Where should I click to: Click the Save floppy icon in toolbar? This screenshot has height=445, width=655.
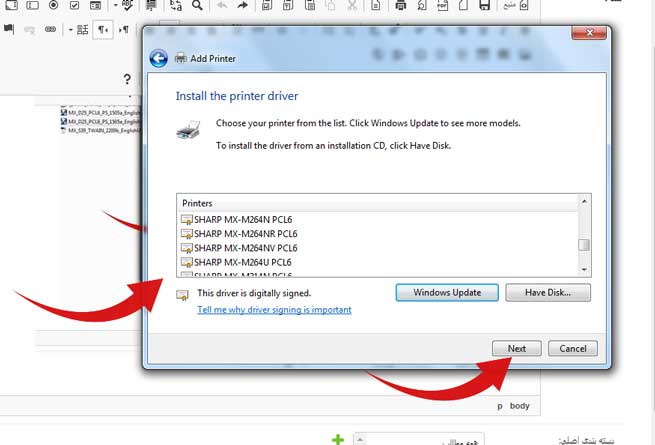click(x=485, y=5)
